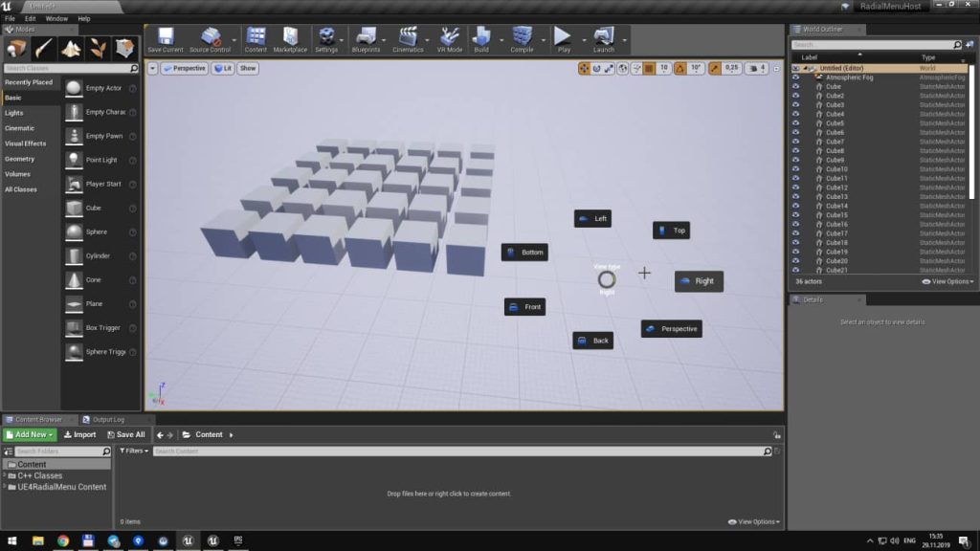Image resolution: width=980 pixels, height=551 pixels.
Task: Toggle visibility of Cube5 actor
Action: (x=795, y=123)
